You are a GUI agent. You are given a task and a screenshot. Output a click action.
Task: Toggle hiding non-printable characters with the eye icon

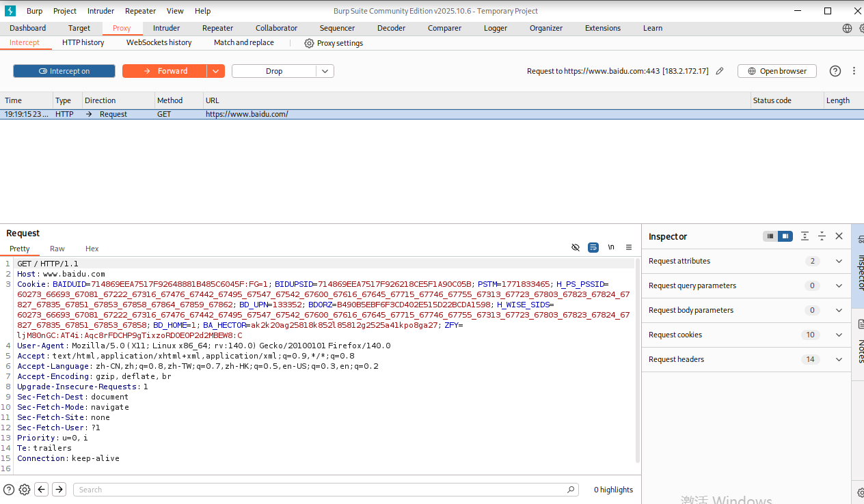(576, 247)
